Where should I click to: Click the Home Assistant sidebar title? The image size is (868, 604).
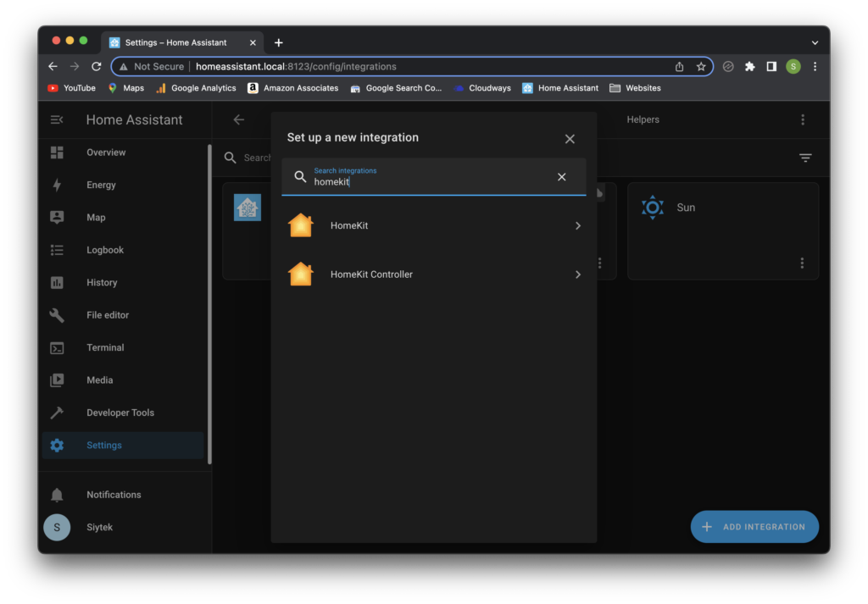point(135,119)
